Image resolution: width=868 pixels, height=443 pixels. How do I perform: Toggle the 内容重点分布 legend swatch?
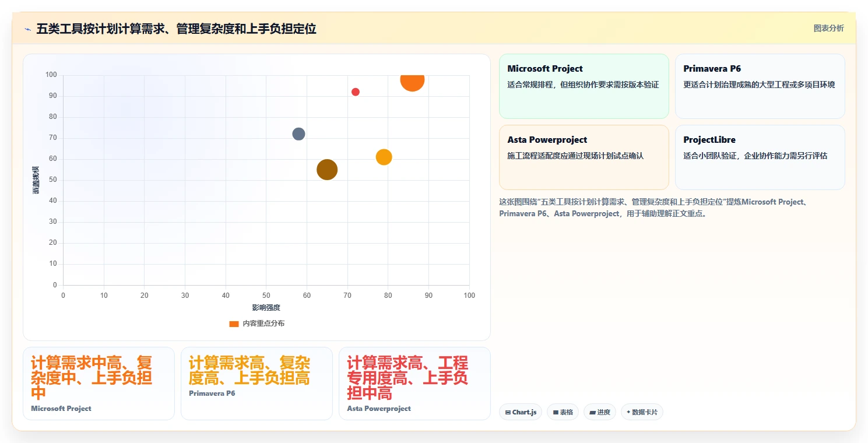(234, 324)
